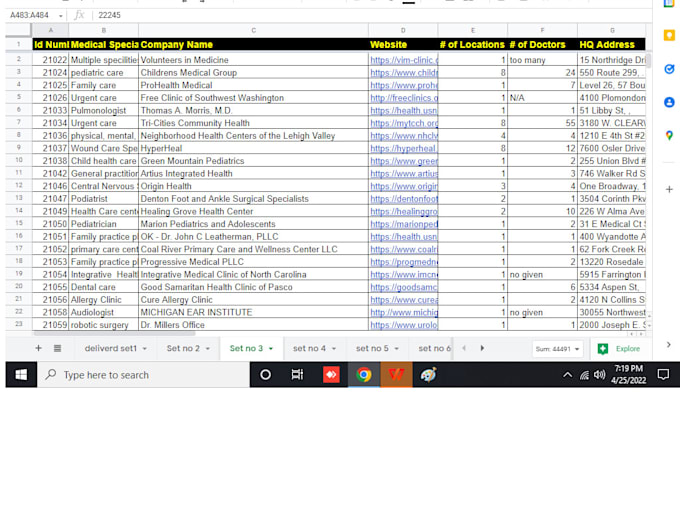The height and width of the screenshot is (510, 680).
Task: Open the Name box dropdown arrow
Action: pos(61,16)
